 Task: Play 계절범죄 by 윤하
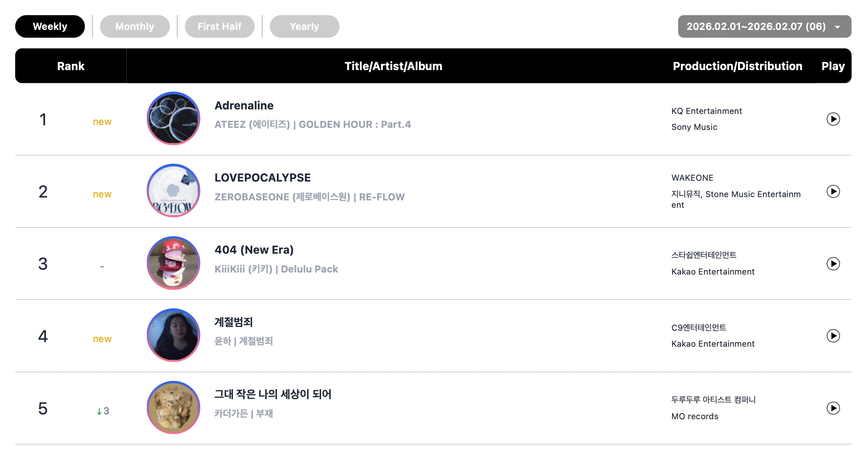(833, 336)
